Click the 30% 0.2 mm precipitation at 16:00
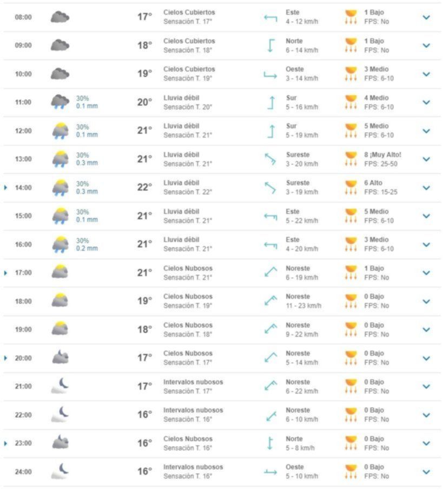Viewport: 448px width, 492px height. coord(87,245)
